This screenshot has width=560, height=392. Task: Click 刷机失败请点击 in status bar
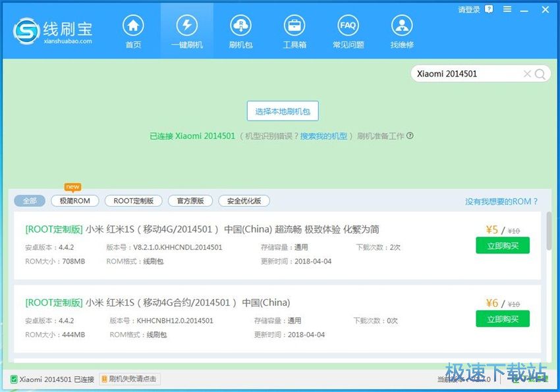coord(129,379)
